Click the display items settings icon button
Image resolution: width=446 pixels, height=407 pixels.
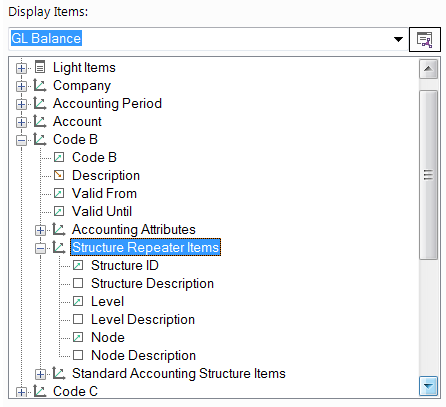click(425, 39)
